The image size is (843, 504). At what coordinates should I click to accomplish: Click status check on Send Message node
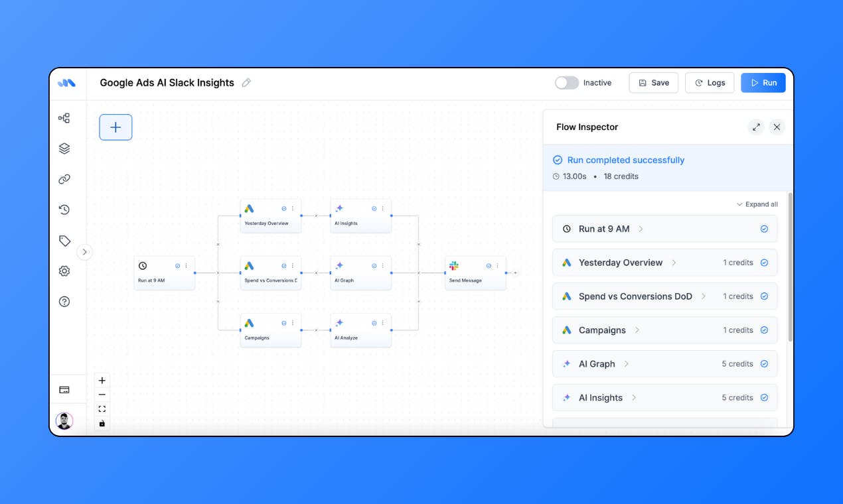pos(489,266)
